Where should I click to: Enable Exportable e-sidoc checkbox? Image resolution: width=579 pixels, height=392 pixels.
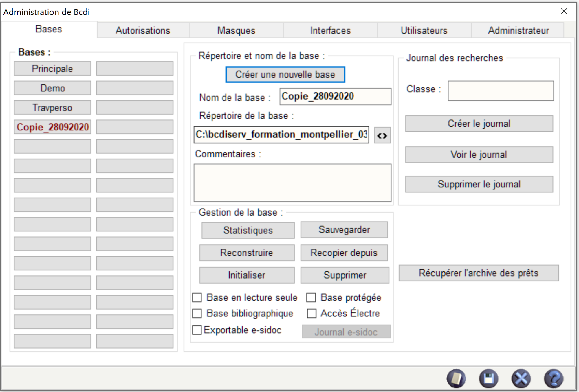point(197,330)
